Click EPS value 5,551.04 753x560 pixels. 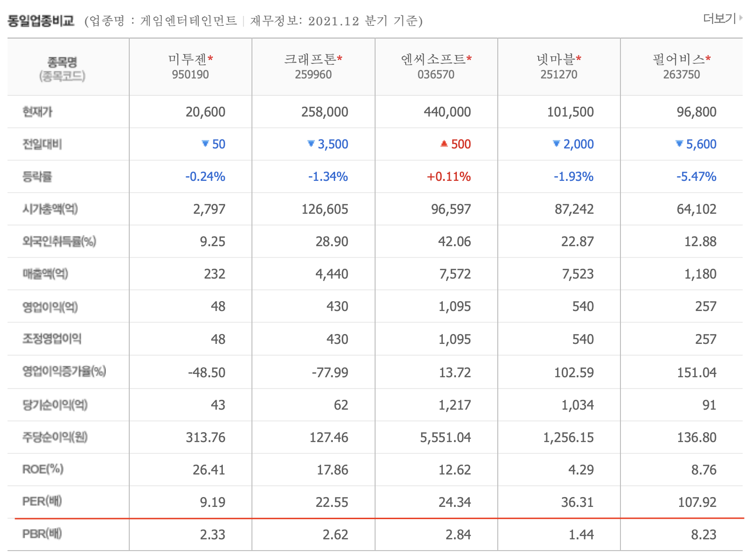[446, 437]
